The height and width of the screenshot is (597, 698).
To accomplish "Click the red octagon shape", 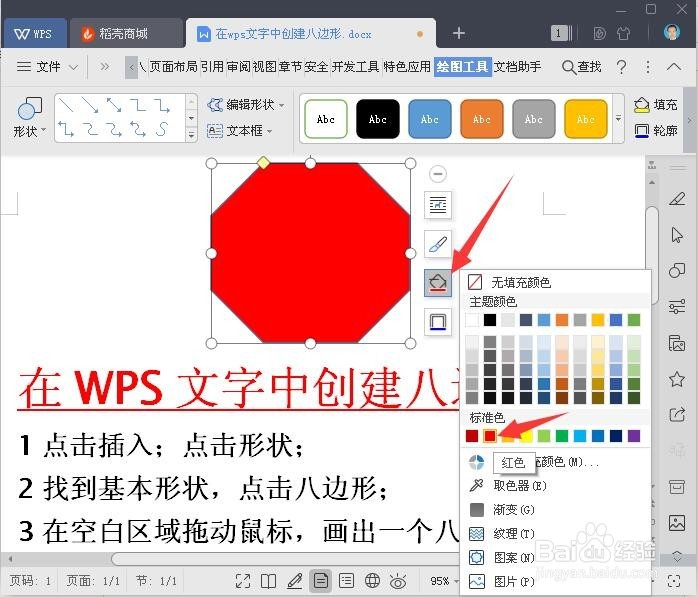I will tap(310, 253).
